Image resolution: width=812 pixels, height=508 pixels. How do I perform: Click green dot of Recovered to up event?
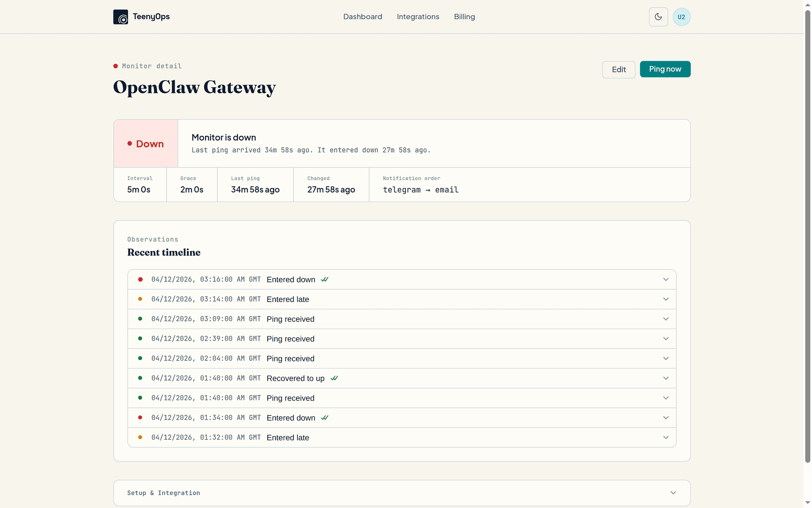[x=140, y=378]
